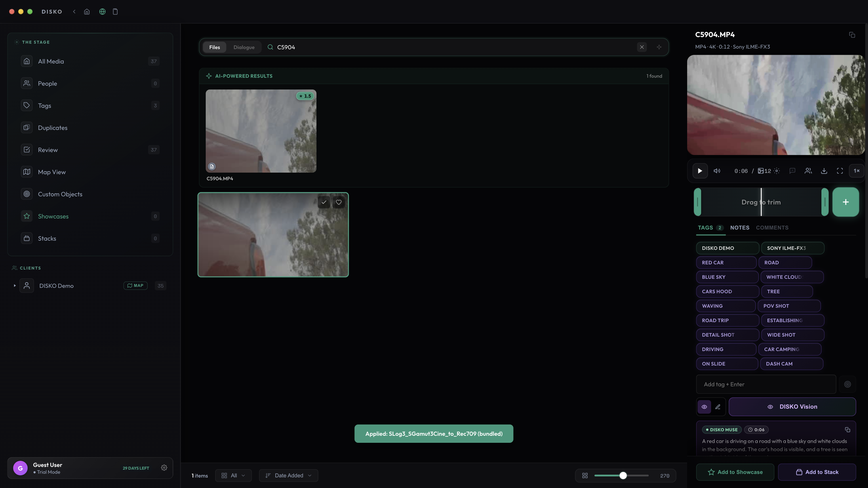
Task: Favorite the selected clip with the heart
Action: (x=339, y=202)
